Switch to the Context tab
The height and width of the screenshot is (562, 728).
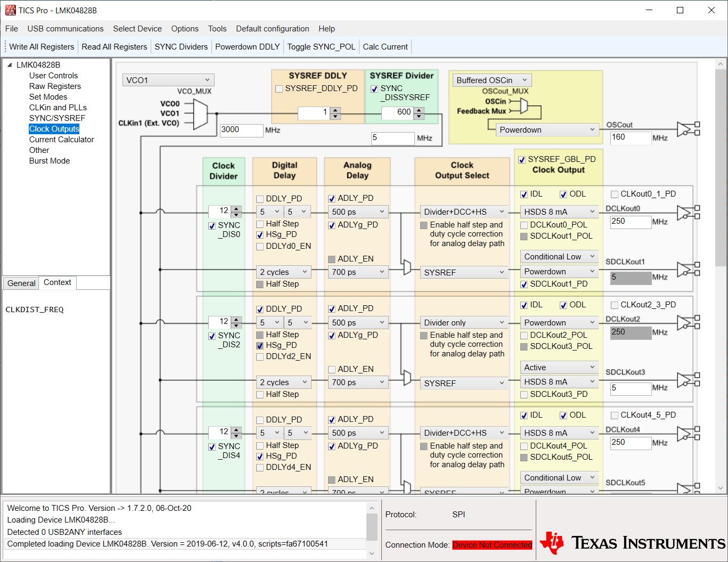pos(57,283)
